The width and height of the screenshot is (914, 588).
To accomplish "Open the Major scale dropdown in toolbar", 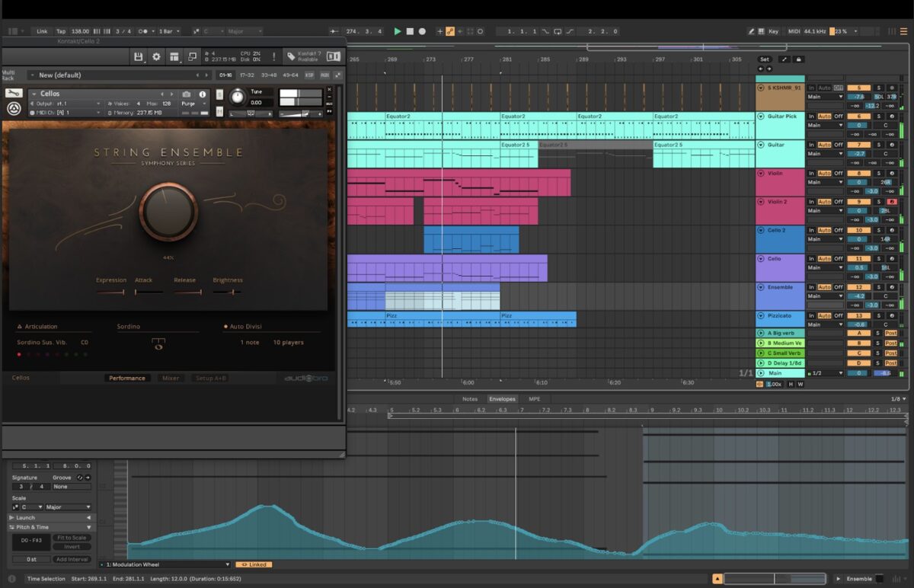I will click(244, 31).
